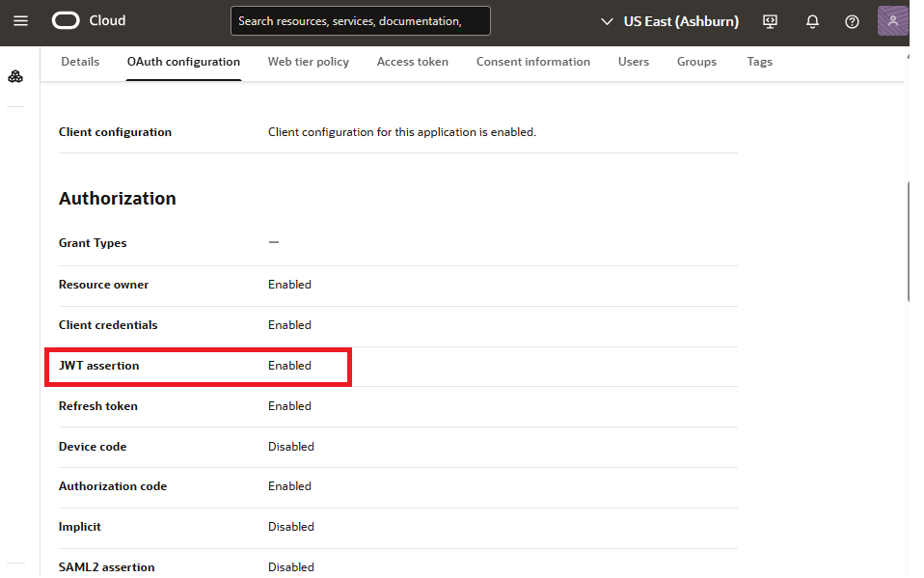This screenshot has height=578, width=924.
Task: Select the Users tab
Action: coord(634,61)
